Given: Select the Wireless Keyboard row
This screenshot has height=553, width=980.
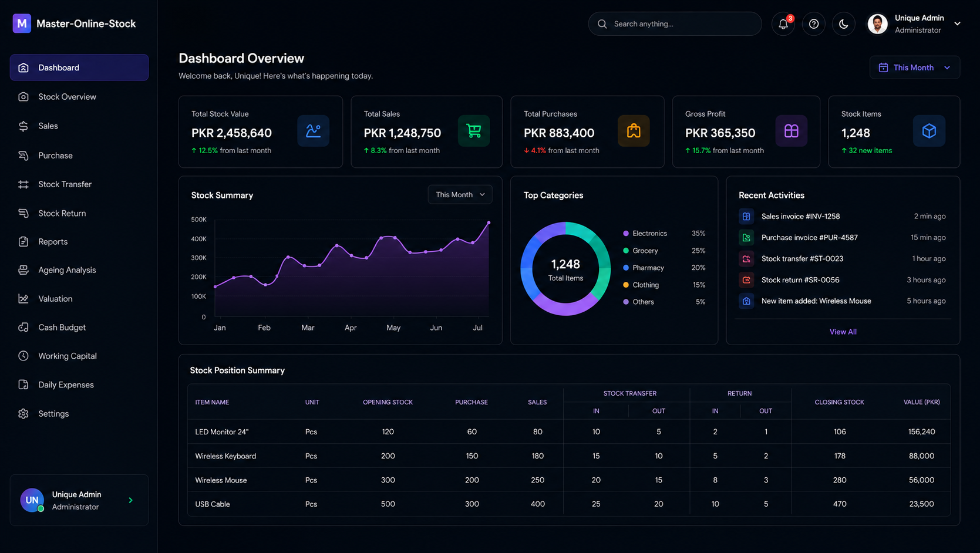Looking at the screenshot, I should tap(568, 456).
